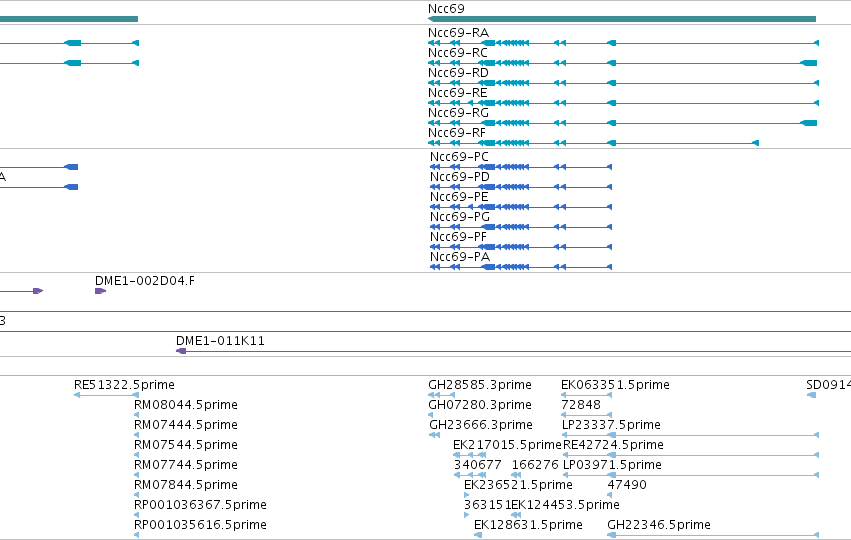The width and height of the screenshot is (851, 540).
Task: Click the GH22346.5prime alignment line
Action: (713, 535)
